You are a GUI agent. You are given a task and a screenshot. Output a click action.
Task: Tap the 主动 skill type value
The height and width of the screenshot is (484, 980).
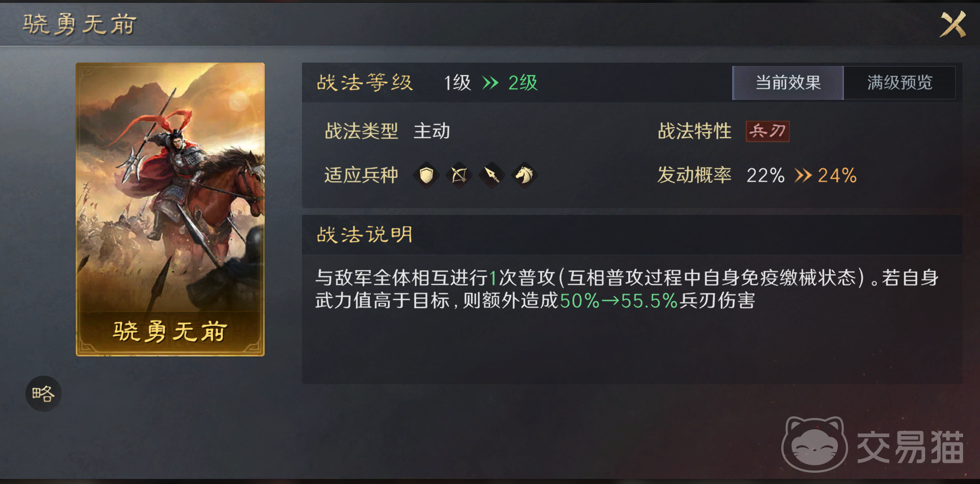tap(432, 131)
